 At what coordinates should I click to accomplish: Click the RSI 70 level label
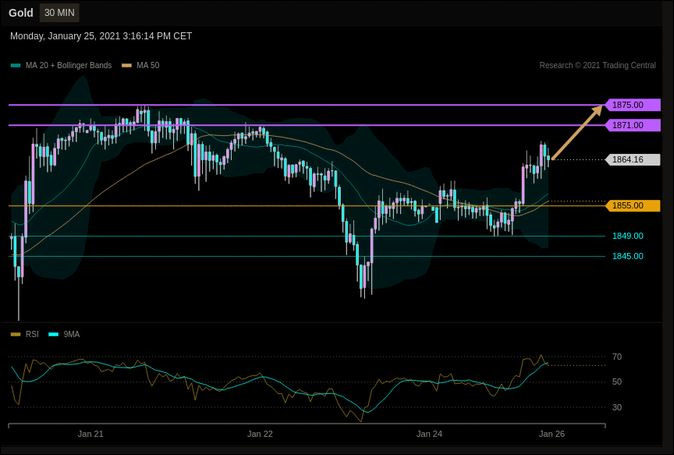pyautogui.click(x=617, y=357)
